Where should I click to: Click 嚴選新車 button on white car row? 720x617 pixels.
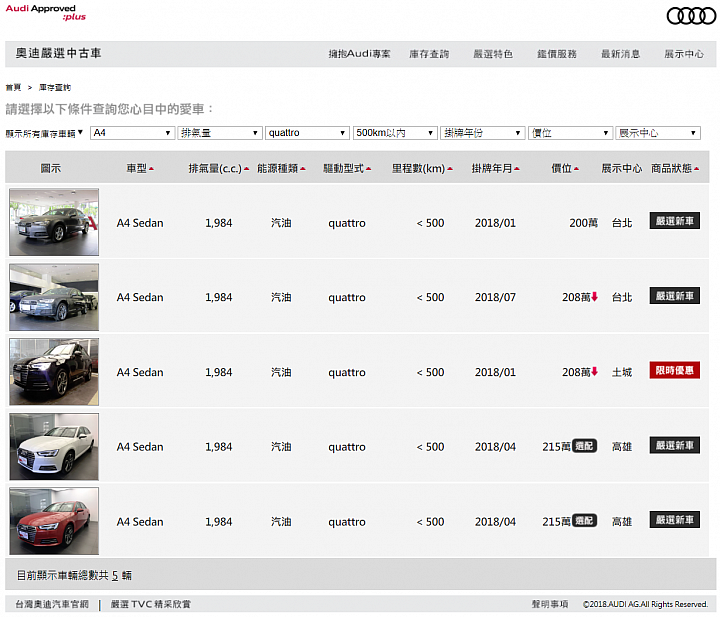coord(675,445)
